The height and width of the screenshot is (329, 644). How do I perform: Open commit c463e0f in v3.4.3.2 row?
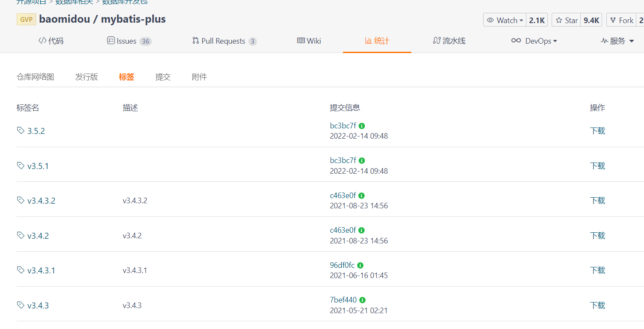(x=343, y=196)
